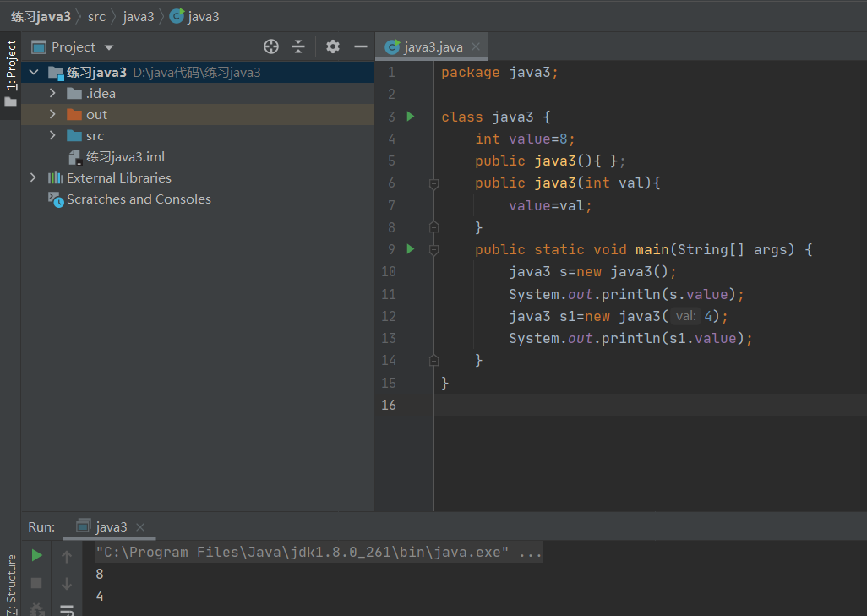The height and width of the screenshot is (616, 867).
Task: Click src in the breadcrumb bar
Action: 96,17
